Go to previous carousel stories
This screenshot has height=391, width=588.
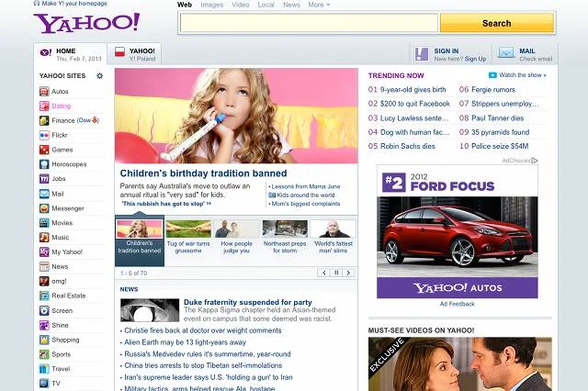[324, 273]
